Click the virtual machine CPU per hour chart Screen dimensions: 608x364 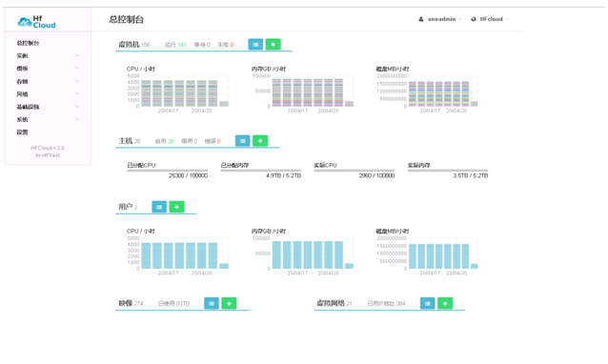[x=178, y=91]
